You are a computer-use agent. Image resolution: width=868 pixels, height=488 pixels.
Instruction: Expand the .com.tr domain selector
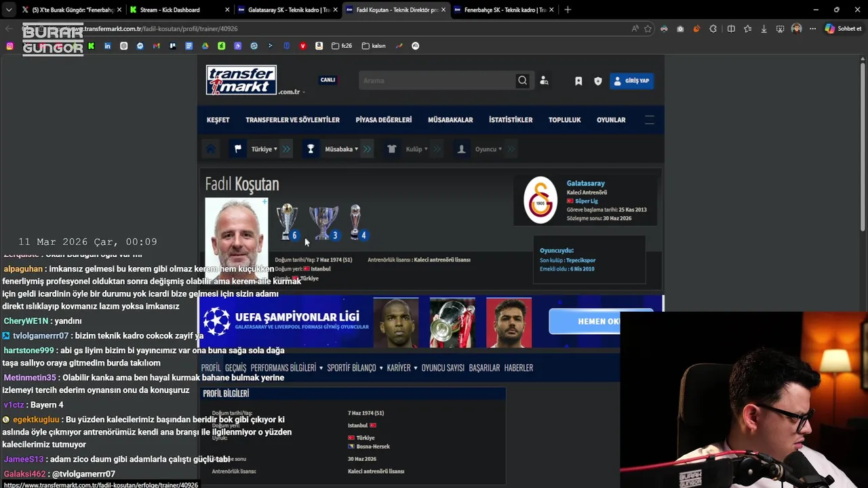pos(292,91)
